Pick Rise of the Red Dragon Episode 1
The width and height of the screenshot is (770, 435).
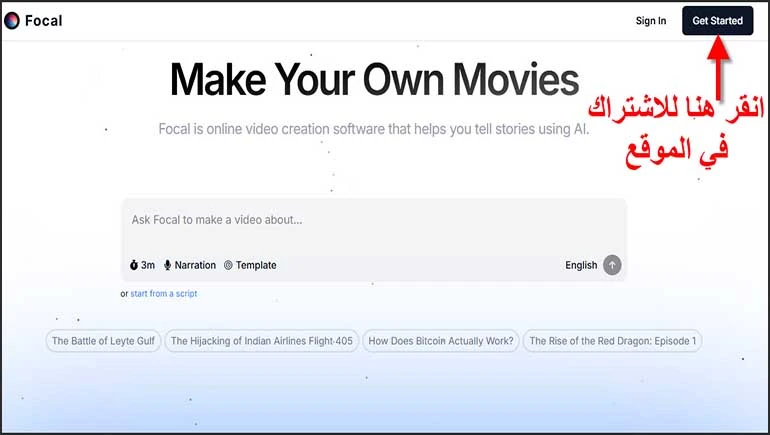[x=612, y=341]
